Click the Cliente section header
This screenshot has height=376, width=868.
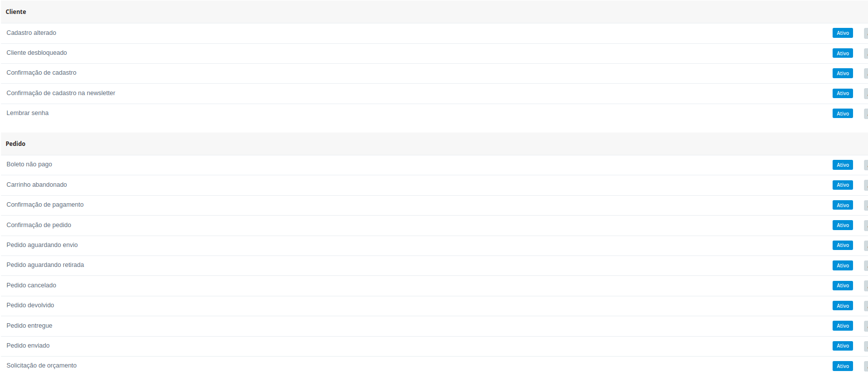[16, 12]
